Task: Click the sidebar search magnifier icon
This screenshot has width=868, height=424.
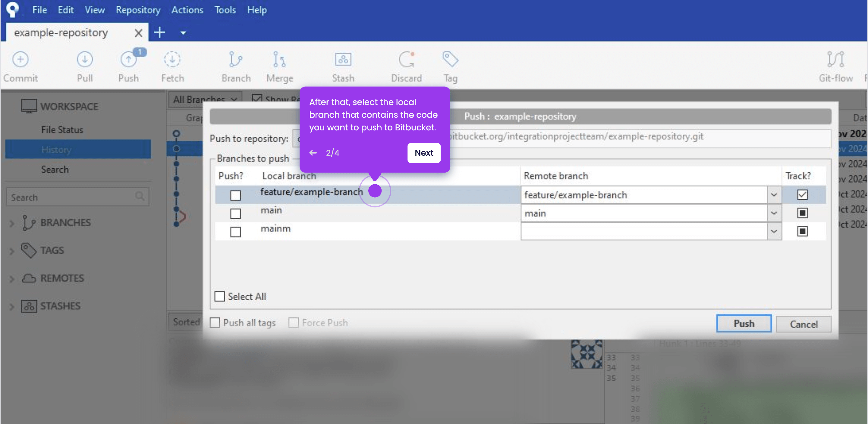Action: pyautogui.click(x=140, y=196)
